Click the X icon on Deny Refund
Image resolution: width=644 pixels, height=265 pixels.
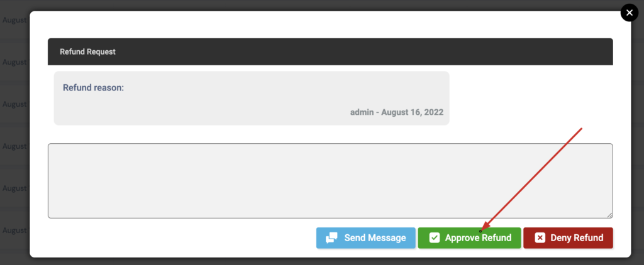(x=540, y=238)
